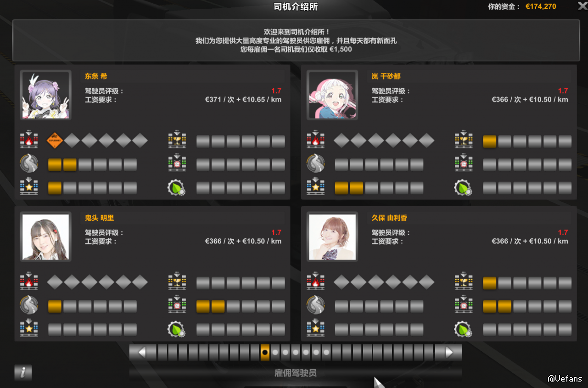The height and width of the screenshot is (388, 588).
Task: Select the currently active page marker
Action: [x=265, y=352]
